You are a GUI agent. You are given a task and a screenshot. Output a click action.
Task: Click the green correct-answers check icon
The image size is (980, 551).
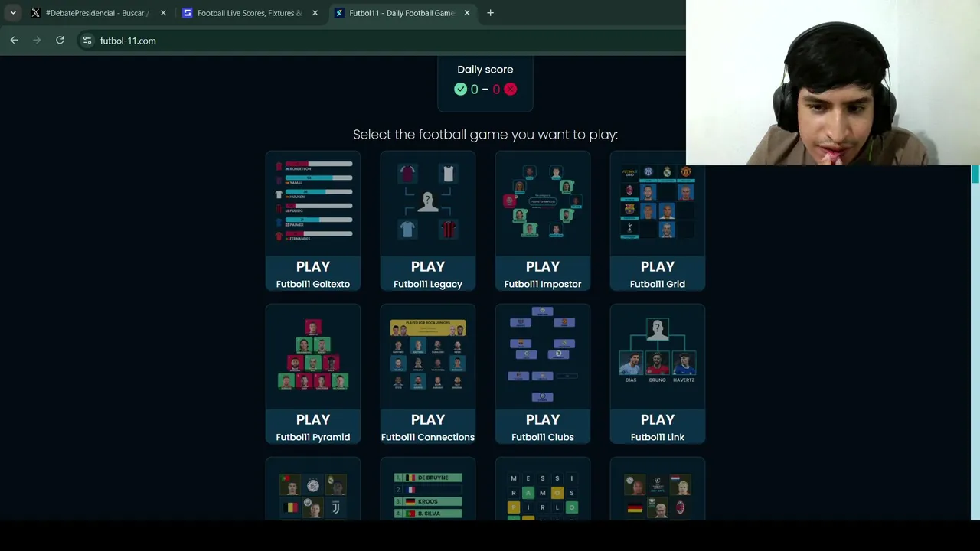460,89
